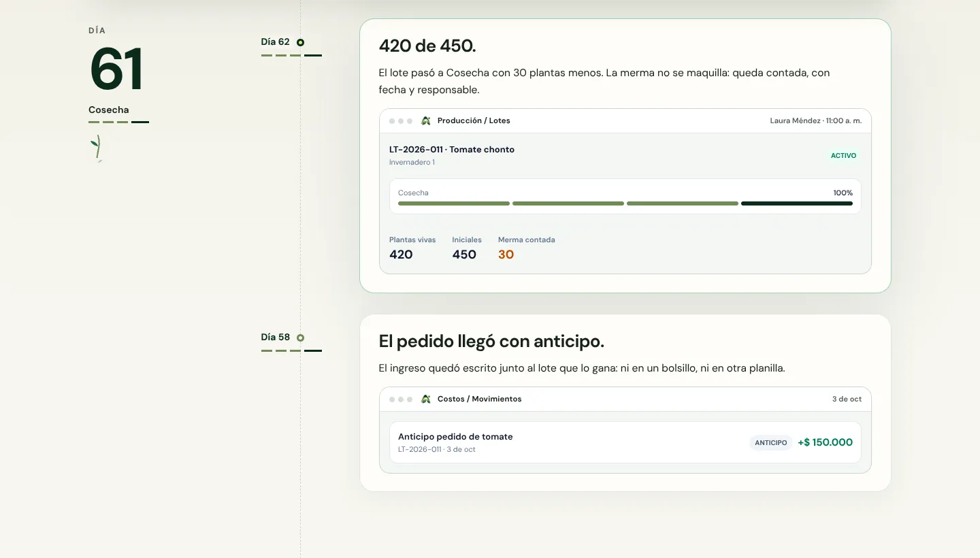Click the amount '+$ 150.000'
Screen dimensions: 980x558
[x=825, y=442]
